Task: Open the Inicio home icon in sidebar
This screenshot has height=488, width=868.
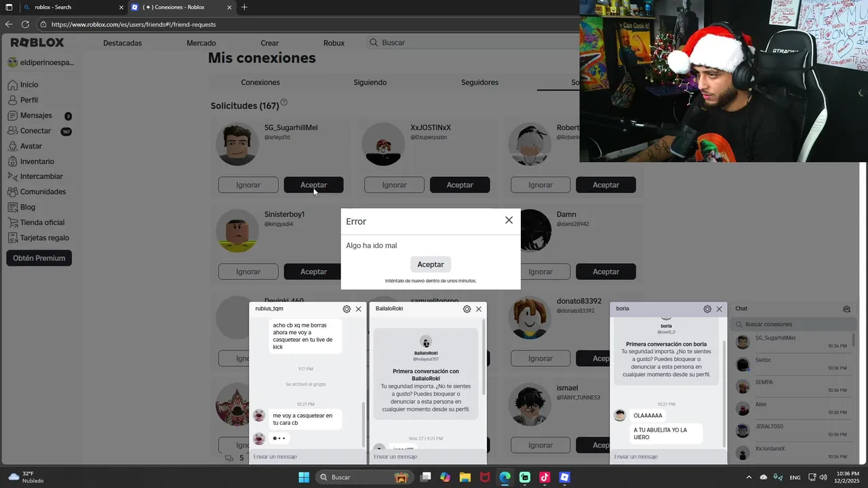Action: [12, 85]
